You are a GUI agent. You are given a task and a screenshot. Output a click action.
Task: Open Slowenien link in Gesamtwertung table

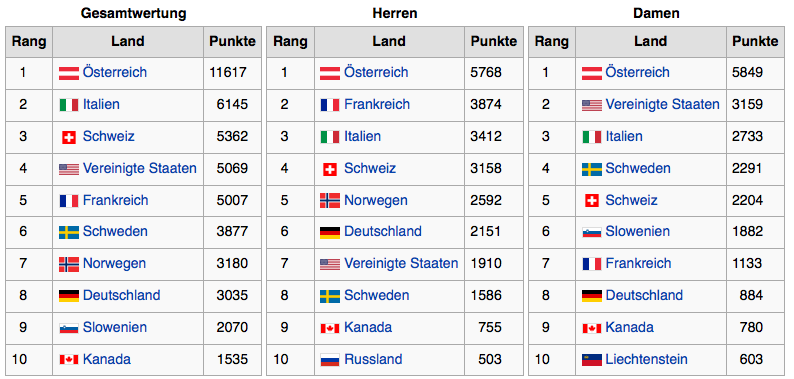click(x=115, y=327)
